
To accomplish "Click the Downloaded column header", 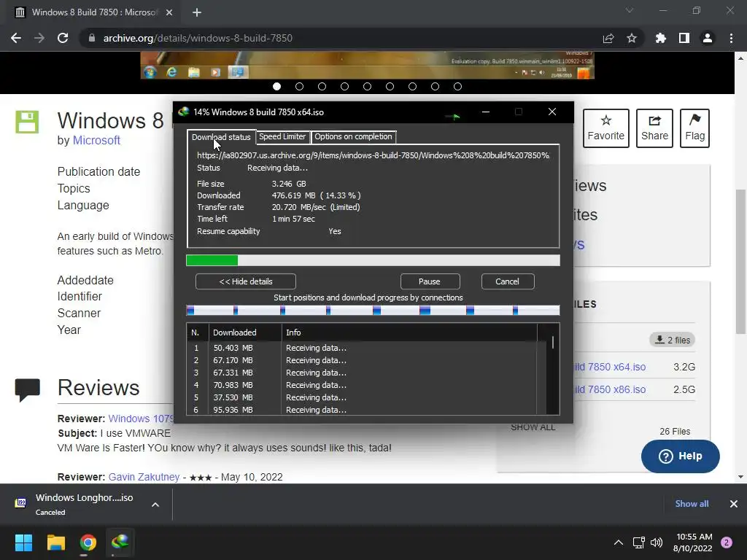I will click(x=245, y=332).
